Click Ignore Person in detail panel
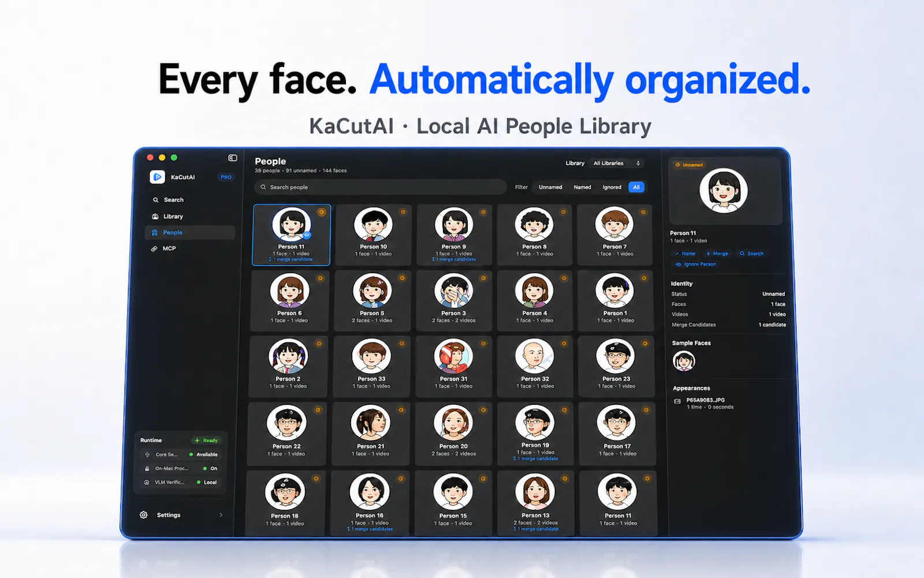 pyautogui.click(x=695, y=264)
